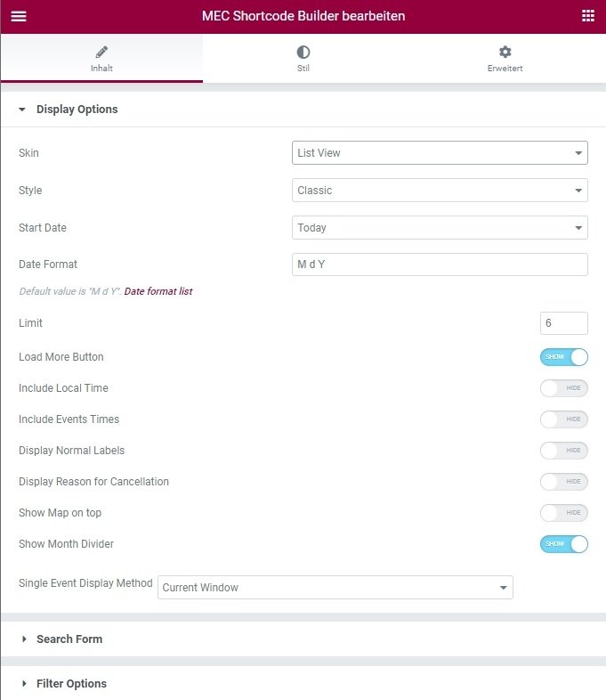This screenshot has width=606, height=700.
Task: Expand the Search Form section
Action: click(69, 639)
